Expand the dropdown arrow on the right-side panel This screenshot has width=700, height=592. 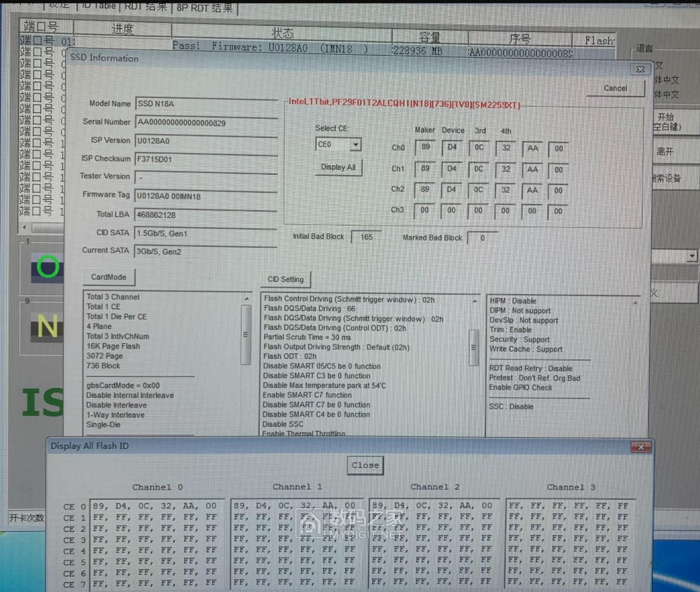point(692,256)
